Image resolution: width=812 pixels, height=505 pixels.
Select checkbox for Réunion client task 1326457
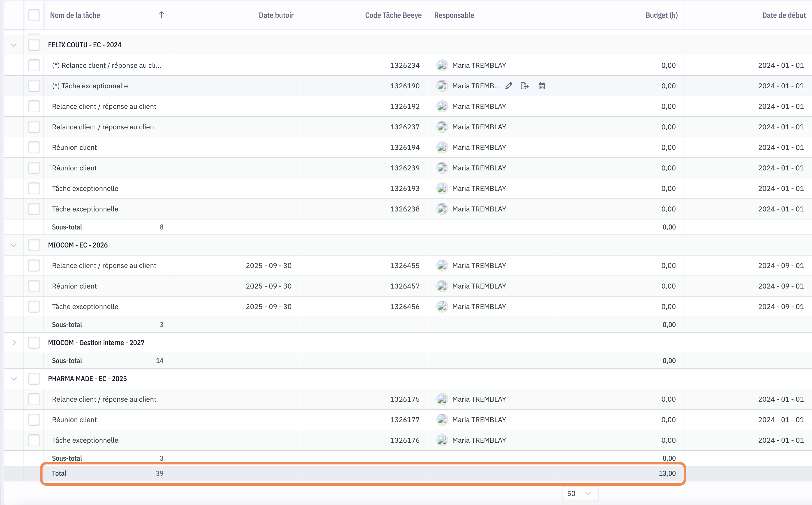point(34,286)
